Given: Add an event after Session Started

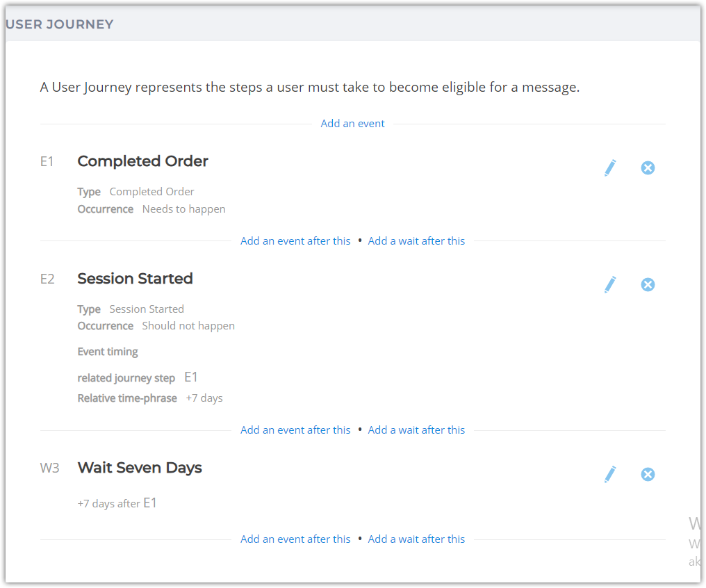Looking at the screenshot, I should point(295,430).
